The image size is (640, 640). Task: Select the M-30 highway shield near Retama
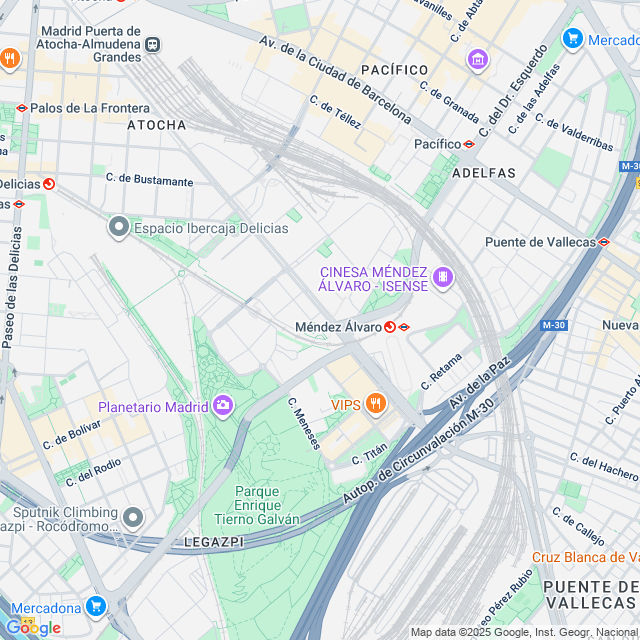coord(553,325)
